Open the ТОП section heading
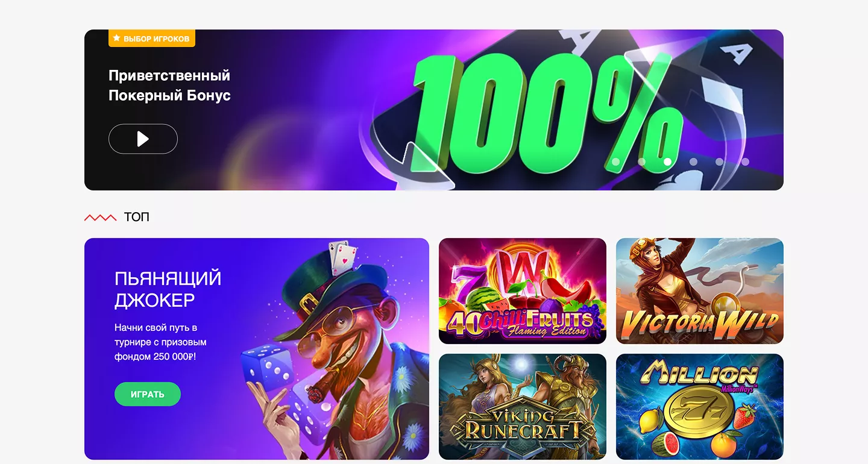This screenshot has height=464, width=868. (x=137, y=217)
